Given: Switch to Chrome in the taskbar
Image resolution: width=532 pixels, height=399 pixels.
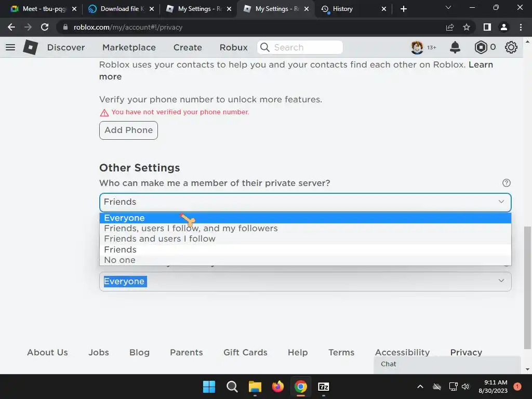Looking at the screenshot, I should 301,387.
